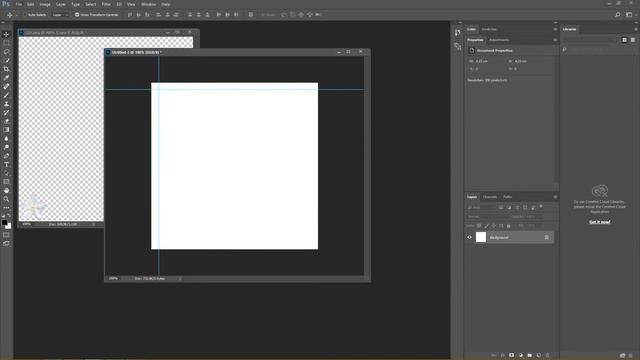Create a new group folder icon
Viewport: 640px width, 360px height.
pos(530,356)
